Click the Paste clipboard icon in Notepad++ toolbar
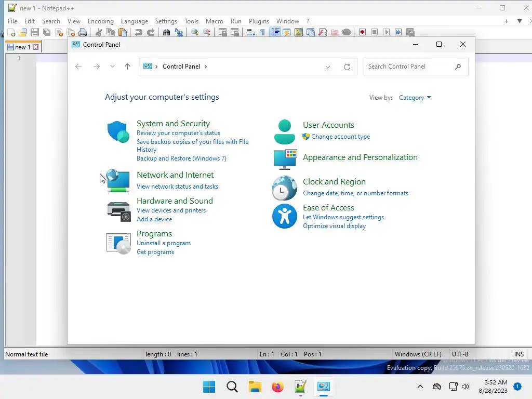This screenshot has height=399, width=532. (123, 32)
